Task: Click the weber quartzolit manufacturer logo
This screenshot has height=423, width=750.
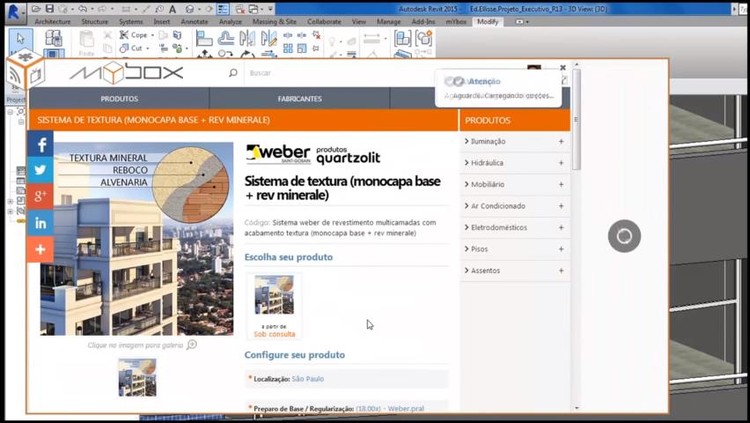Action: pyautogui.click(x=313, y=154)
